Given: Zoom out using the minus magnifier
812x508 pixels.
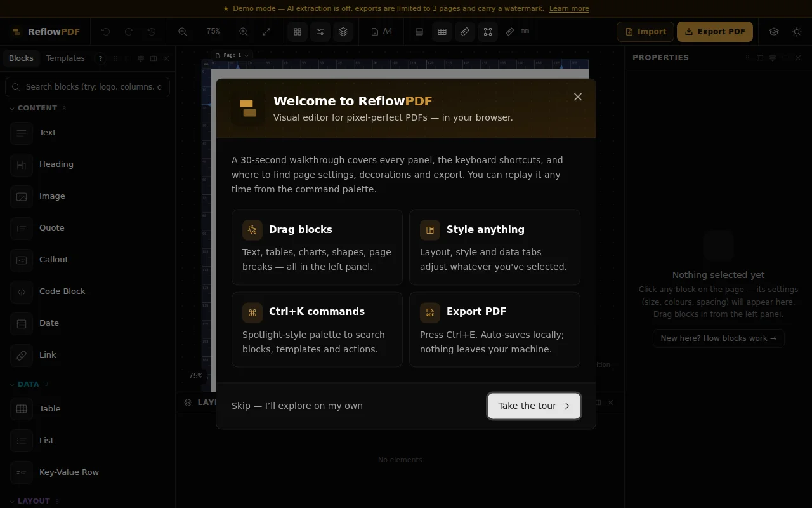Looking at the screenshot, I should [x=183, y=32].
